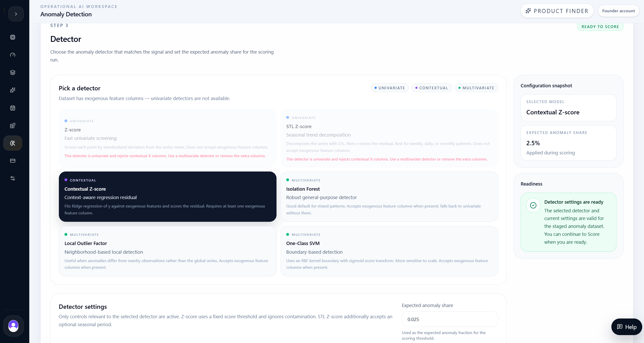Click the 'Anomaly Detection' page title
644x343 pixels.
tap(66, 14)
